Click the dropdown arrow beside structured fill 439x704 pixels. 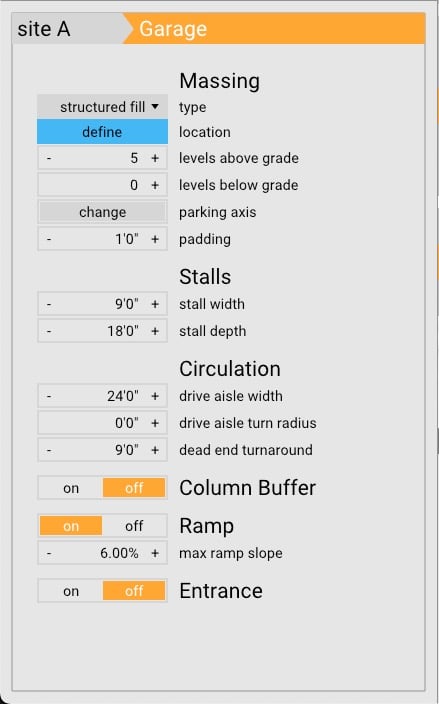(x=155, y=106)
